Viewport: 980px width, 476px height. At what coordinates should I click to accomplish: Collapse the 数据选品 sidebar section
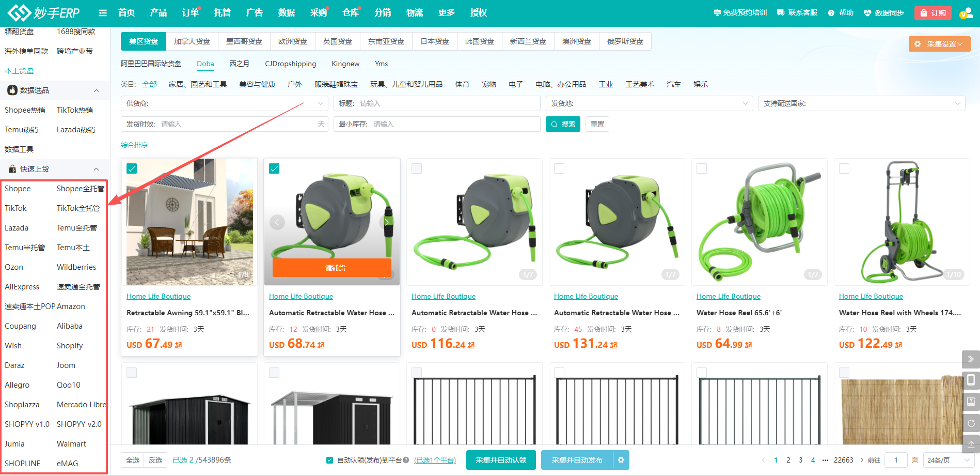point(96,90)
